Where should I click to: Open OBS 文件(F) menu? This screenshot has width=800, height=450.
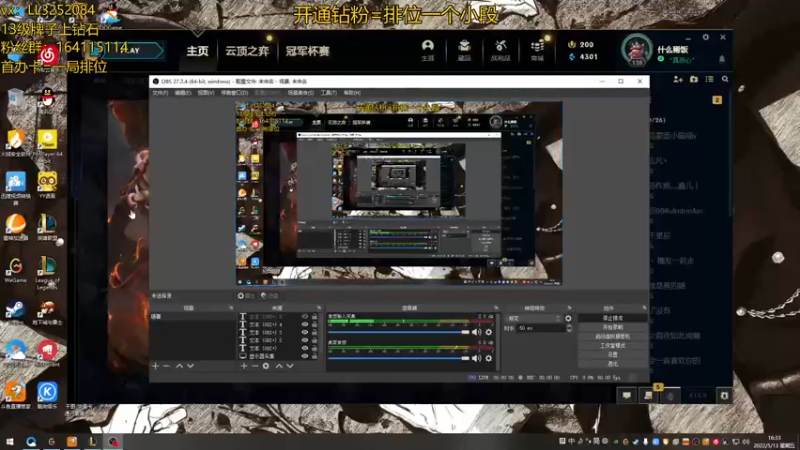(160, 93)
